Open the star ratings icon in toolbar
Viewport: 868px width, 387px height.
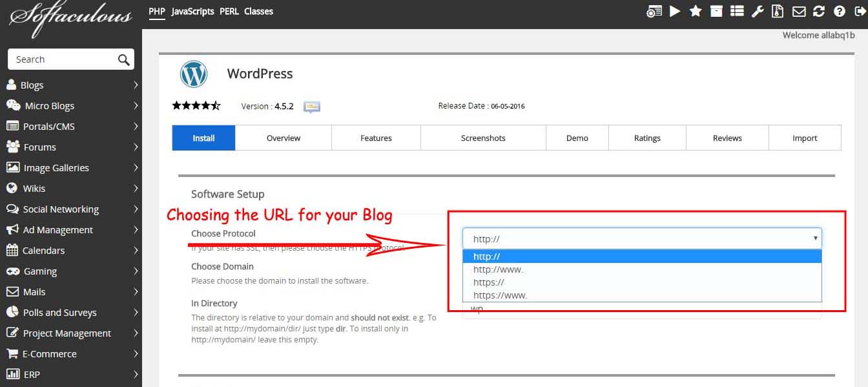coord(696,11)
